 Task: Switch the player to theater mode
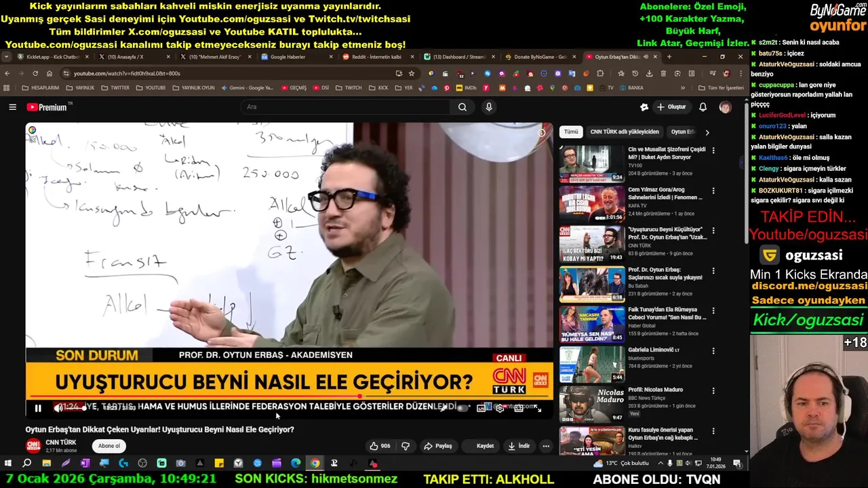(x=519, y=408)
